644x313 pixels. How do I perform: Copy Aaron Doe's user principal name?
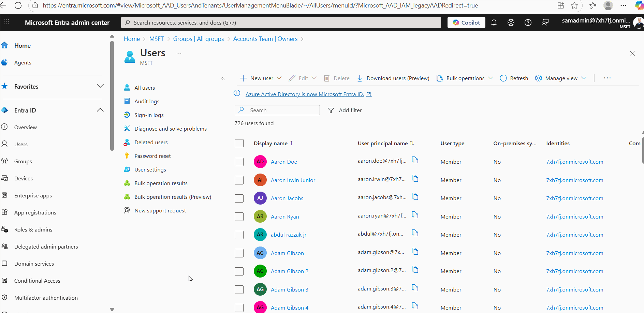point(415,160)
